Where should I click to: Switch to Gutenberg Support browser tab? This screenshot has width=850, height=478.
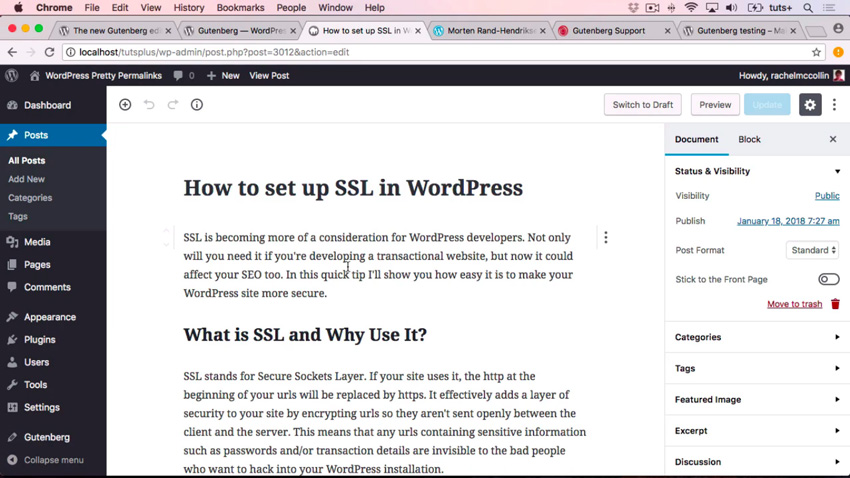pos(613,31)
